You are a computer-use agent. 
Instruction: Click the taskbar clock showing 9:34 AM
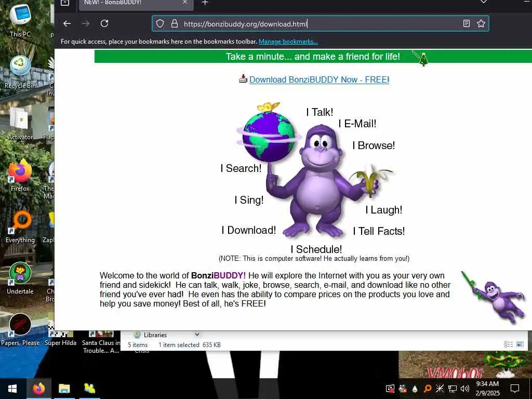click(x=487, y=389)
